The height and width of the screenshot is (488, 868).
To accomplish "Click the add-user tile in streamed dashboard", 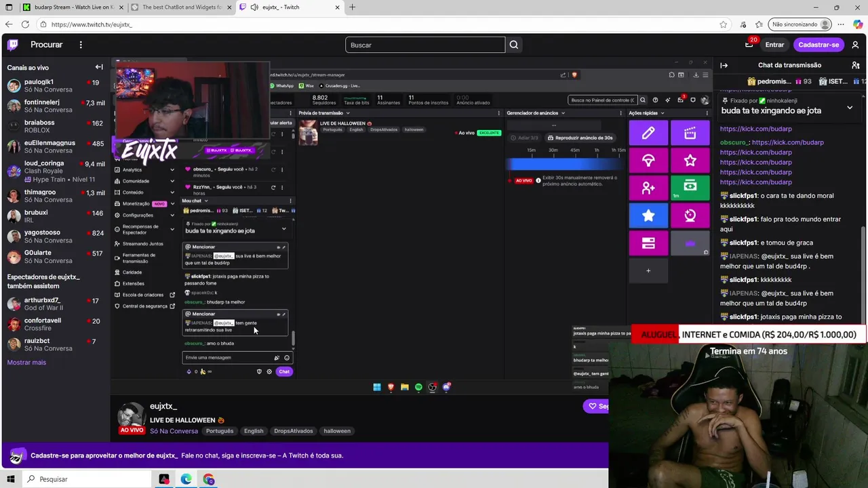I will click(x=648, y=188).
